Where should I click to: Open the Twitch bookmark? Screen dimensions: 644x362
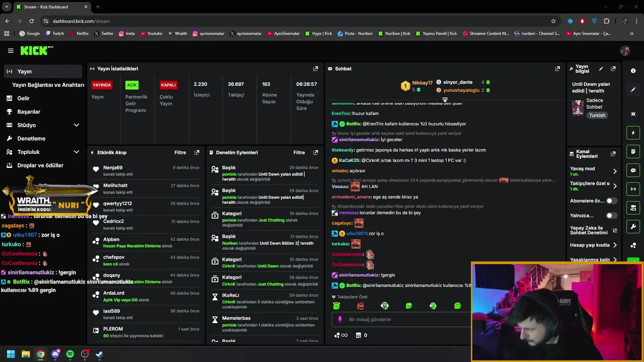point(54,34)
